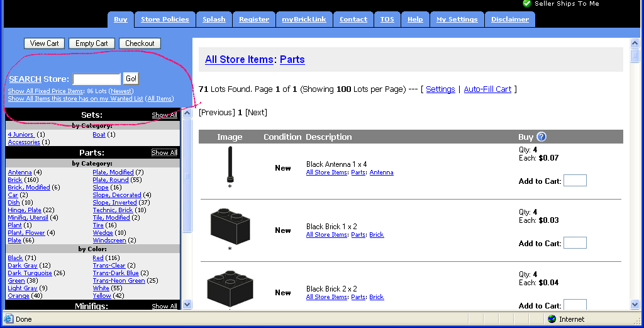Click the Empty Cart button

(92, 43)
